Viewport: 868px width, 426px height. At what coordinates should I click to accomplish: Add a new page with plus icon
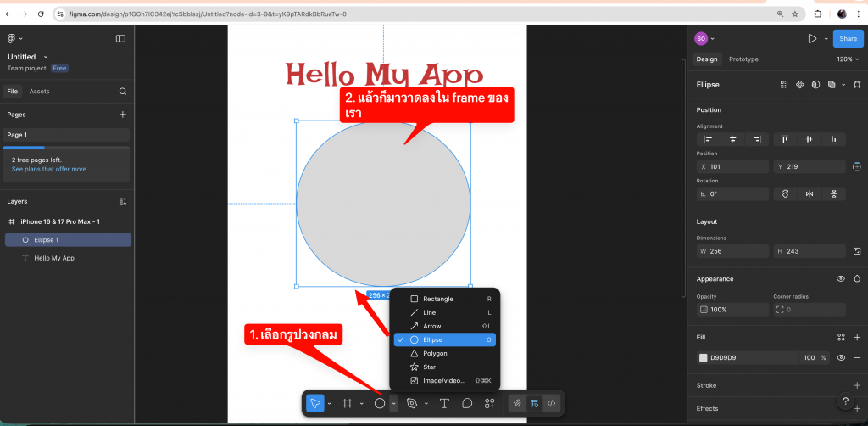click(123, 115)
